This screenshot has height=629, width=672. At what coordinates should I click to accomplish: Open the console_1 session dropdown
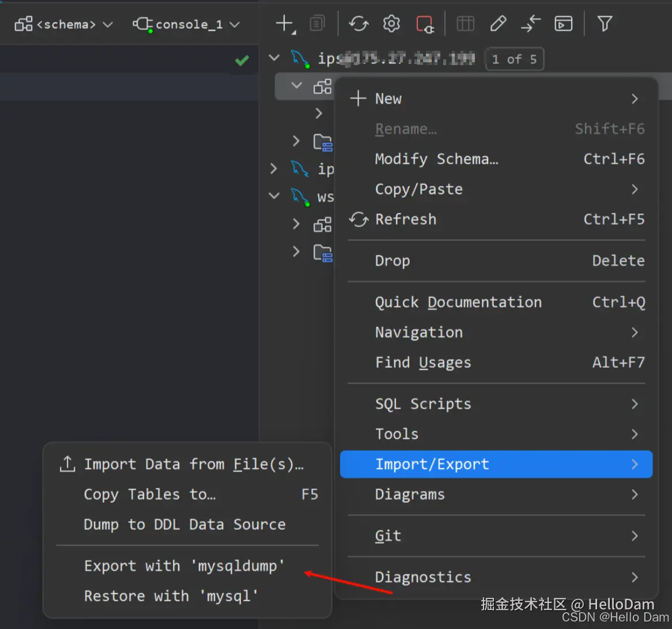pos(186,24)
